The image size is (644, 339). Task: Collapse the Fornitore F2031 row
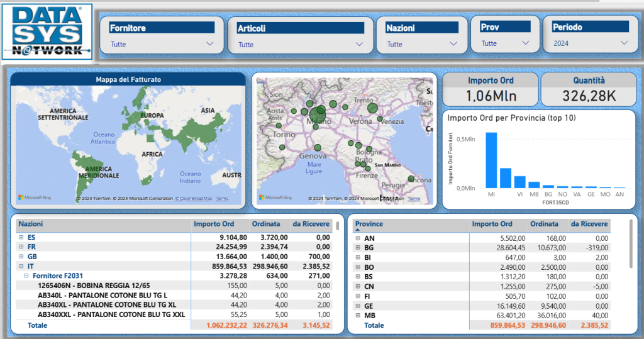pos(26,275)
